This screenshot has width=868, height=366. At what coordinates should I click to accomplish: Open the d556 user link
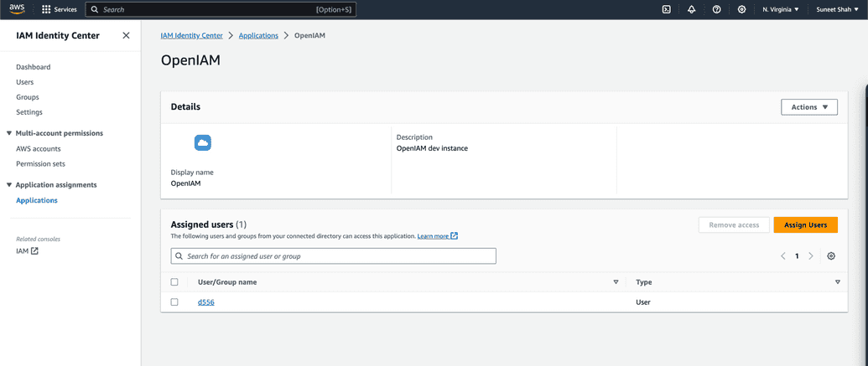point(206,302)
